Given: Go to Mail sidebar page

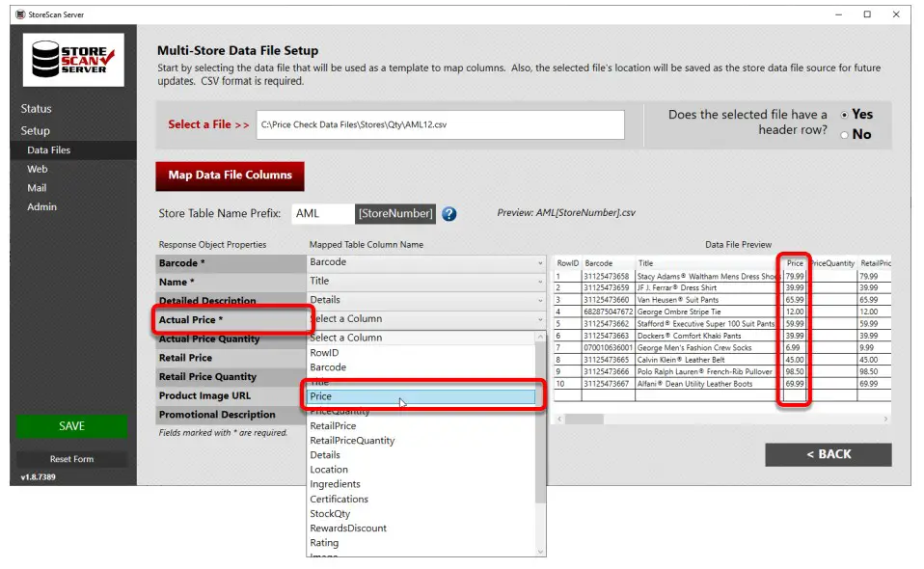Looking at the screenshot, I should tap(37, 188).
